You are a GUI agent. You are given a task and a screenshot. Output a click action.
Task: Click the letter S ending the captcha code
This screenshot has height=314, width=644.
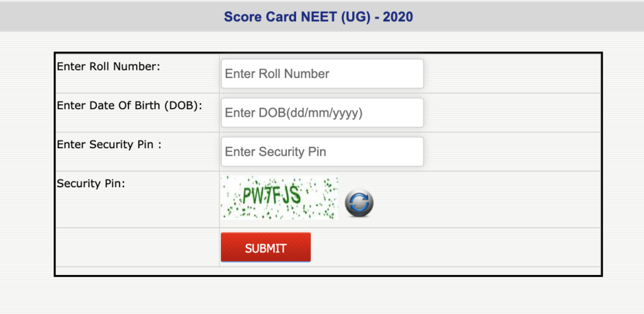tap(296, 195)
